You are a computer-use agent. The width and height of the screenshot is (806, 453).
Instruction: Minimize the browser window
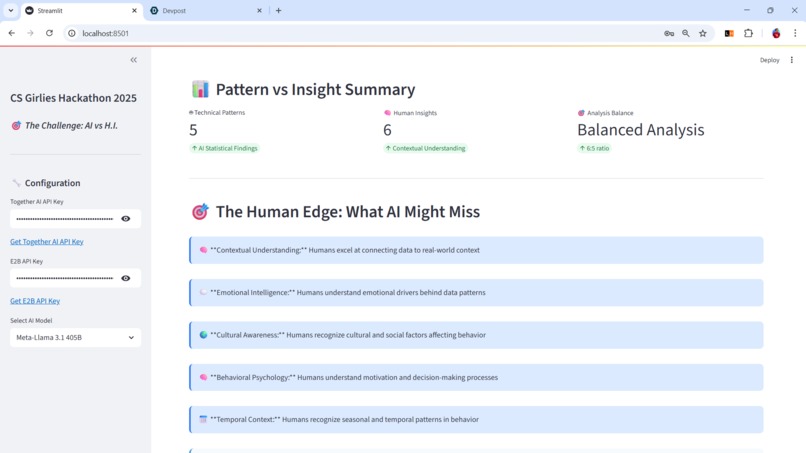pyautogui.click(x=747, y=10)
